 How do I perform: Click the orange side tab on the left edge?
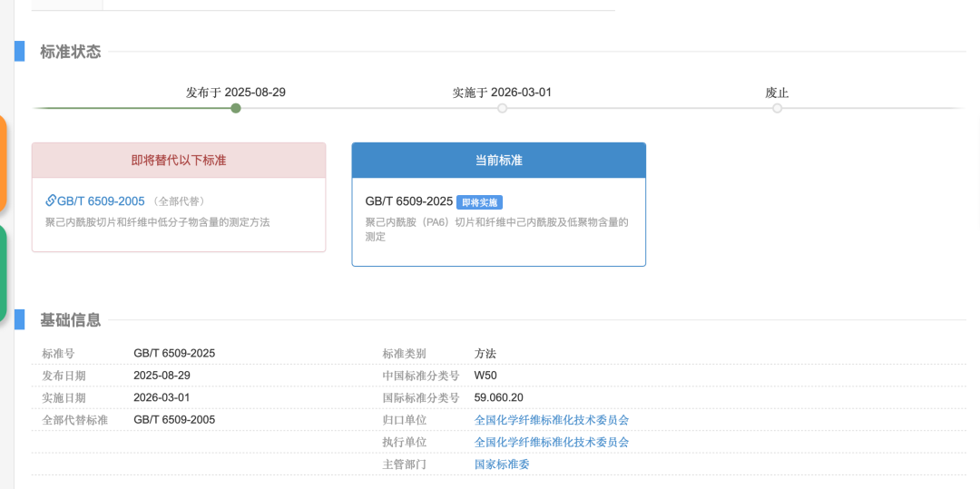coord(3,163)
